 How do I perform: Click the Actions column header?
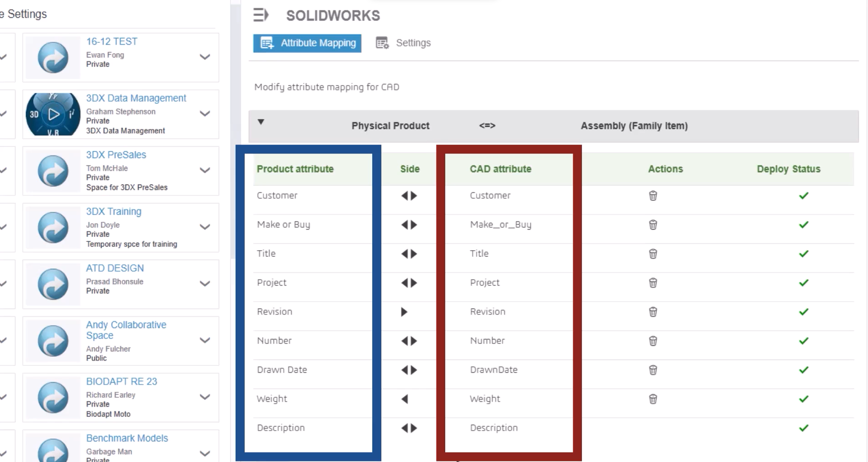point(665,169)
